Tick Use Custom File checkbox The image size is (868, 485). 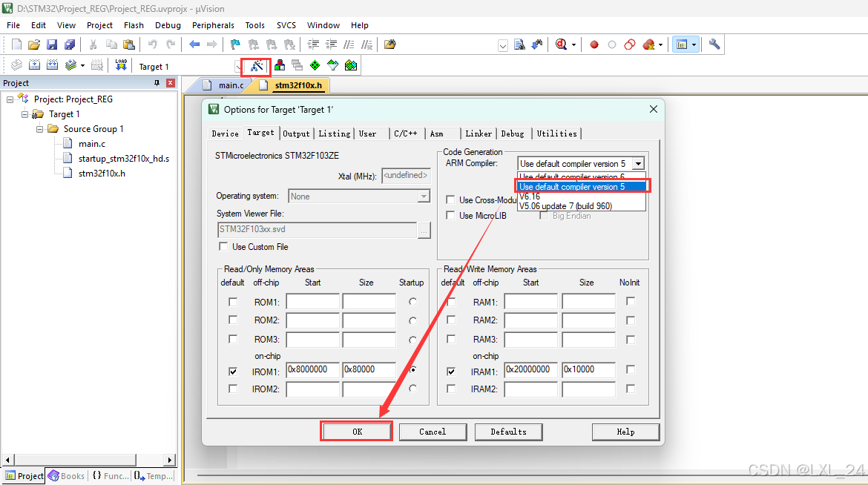click(x=223, y=246)
